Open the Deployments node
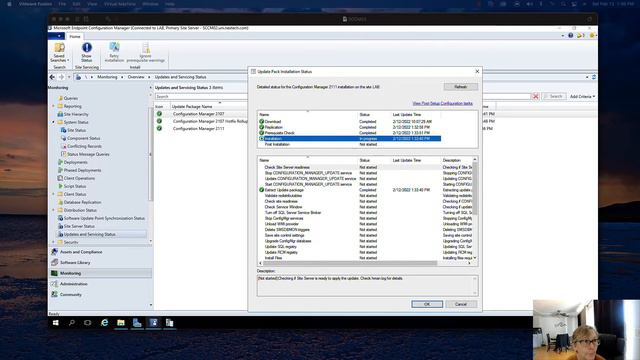The image size is (640, 360). coord(75,162)
